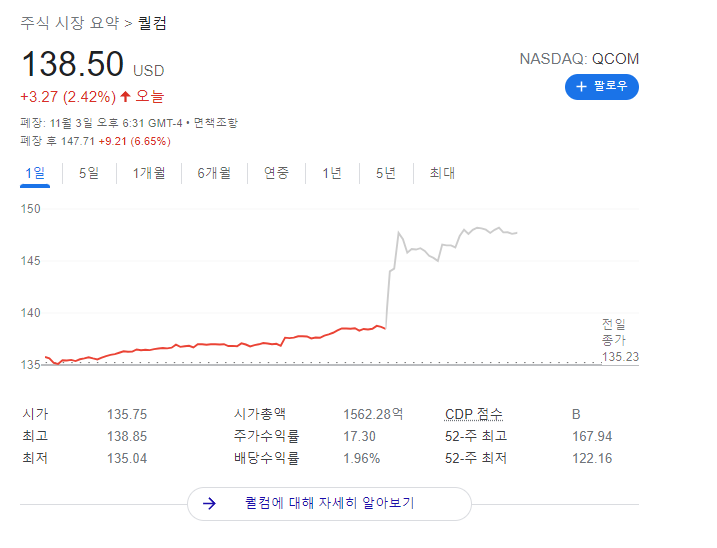717x548 pixels.
Task: Click the 52-주 최고 value 167.94
Action: click(592, 436)
